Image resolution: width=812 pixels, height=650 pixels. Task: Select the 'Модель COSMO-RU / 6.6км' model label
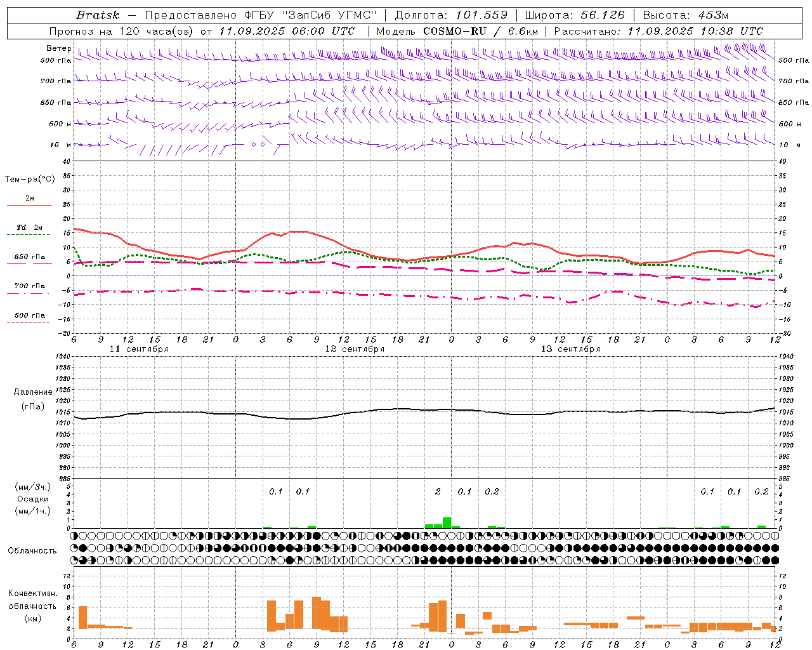457,31
